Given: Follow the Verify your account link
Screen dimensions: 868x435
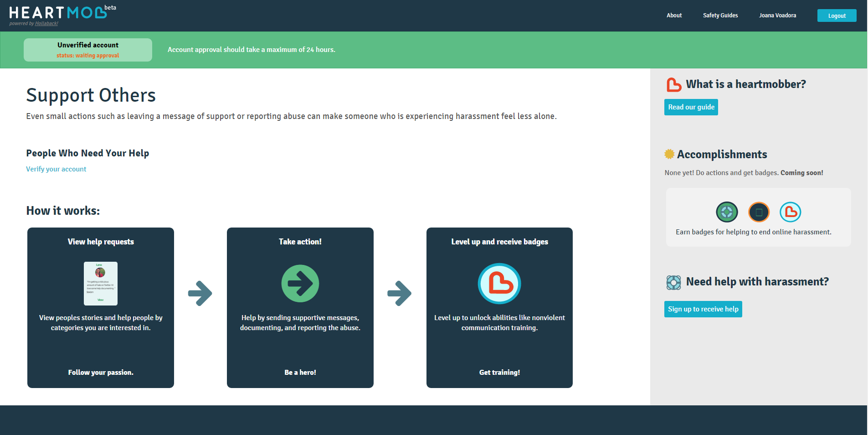Looking at the screenshot, I should (x=56, y=169).
